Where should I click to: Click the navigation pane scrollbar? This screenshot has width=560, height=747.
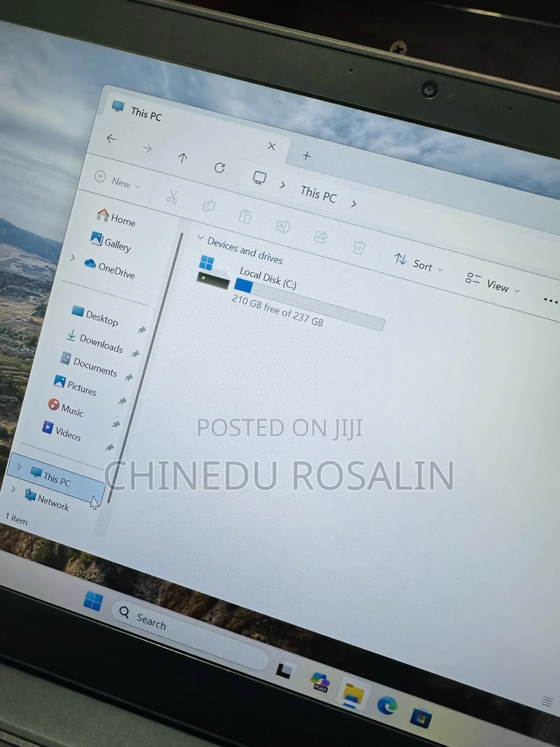pyautogui.click(x=146, y=368)
